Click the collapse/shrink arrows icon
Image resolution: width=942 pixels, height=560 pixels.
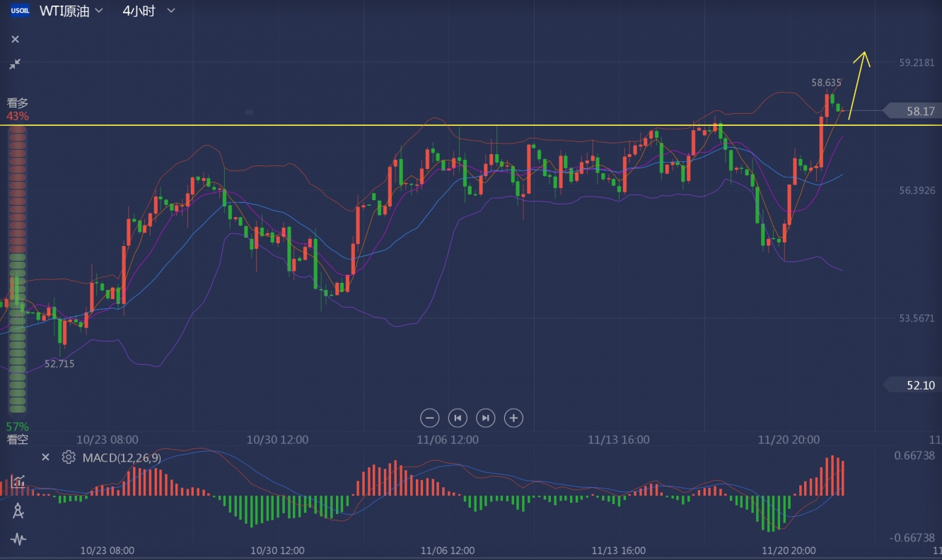click(x=15, y=64)
